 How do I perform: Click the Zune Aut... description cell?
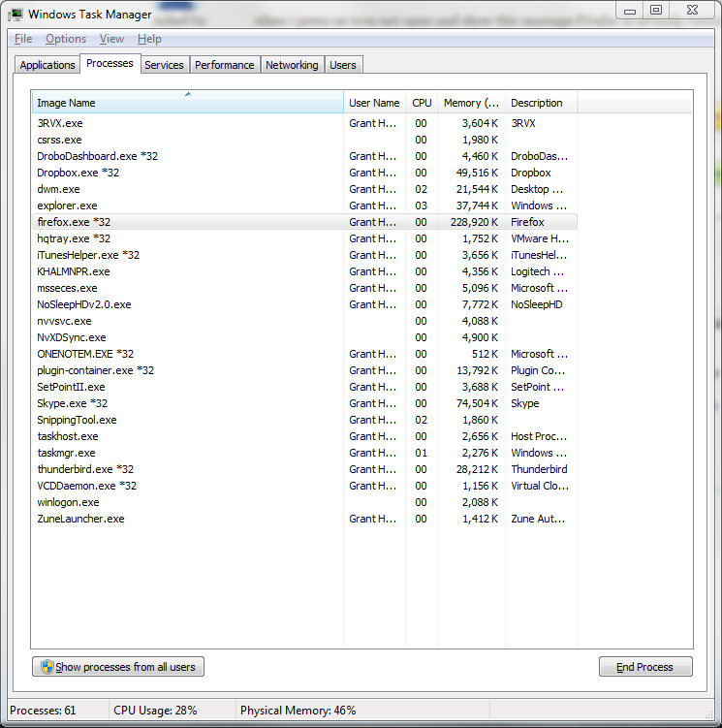pos(538,519)
